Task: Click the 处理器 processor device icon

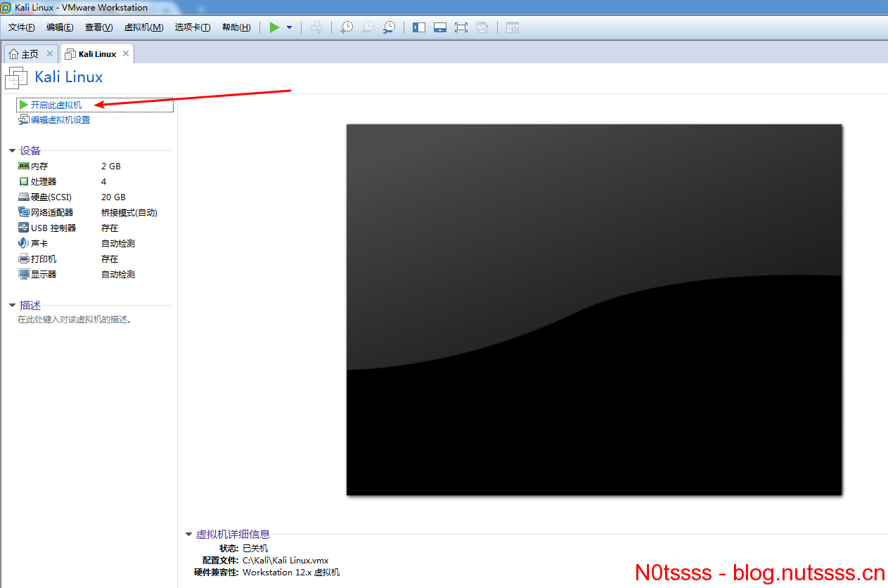Action: tap(24, 182)
